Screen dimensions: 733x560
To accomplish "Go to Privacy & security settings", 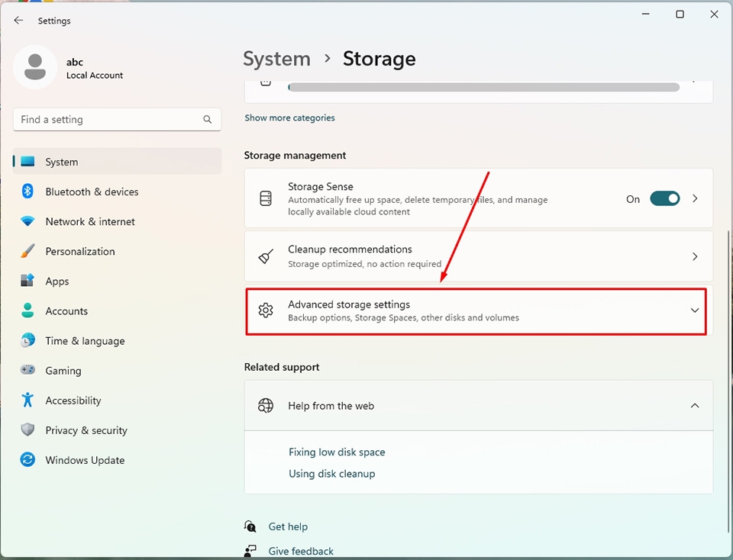I will pos(118,430).
